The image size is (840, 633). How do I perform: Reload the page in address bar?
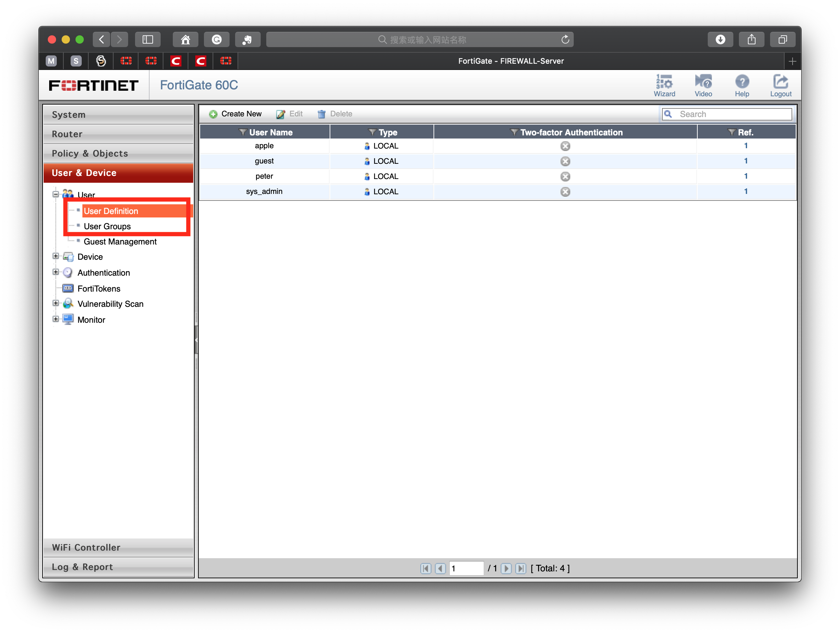(565, 39)
